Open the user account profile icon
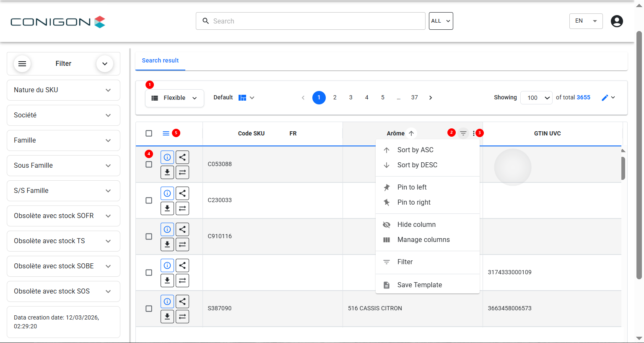 tap(617, 21)
